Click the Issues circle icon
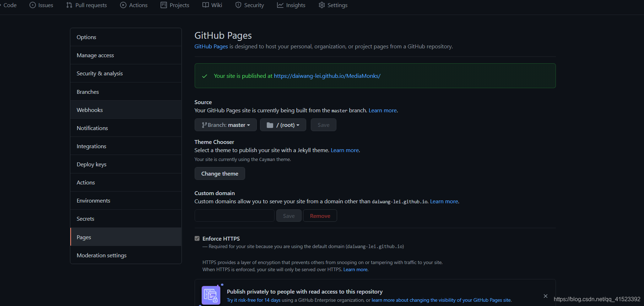 [33, 5]
